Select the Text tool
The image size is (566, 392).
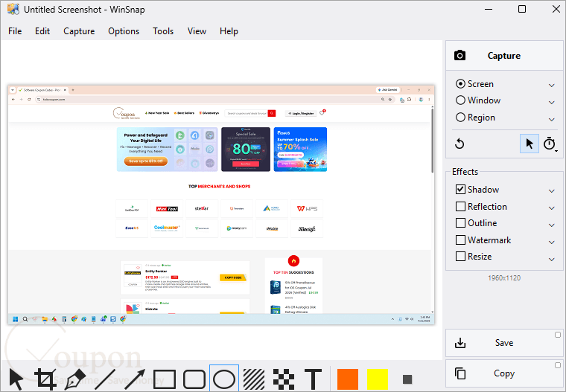313,379
